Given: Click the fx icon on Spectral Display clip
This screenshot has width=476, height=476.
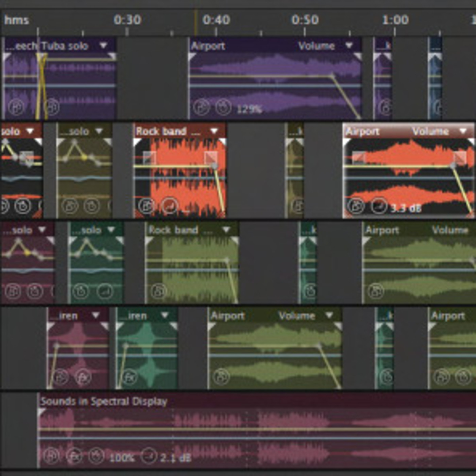Looking at the screenshot, I should 74,456.
